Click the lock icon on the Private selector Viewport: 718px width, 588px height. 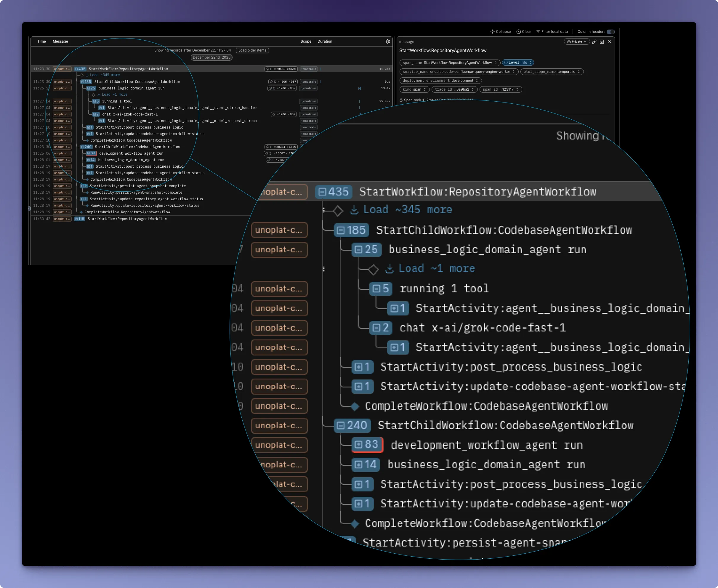click(x=569, y=42)
